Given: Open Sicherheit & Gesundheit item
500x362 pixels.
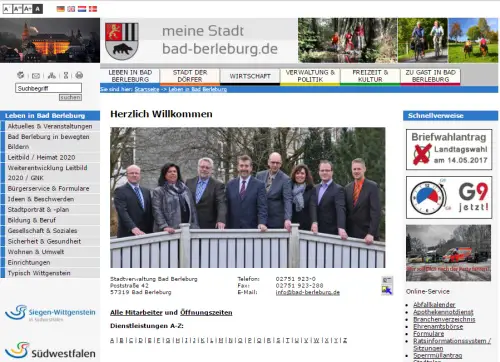Looking at the screenshot, I should pyautogui.click(x=50, y=241).
